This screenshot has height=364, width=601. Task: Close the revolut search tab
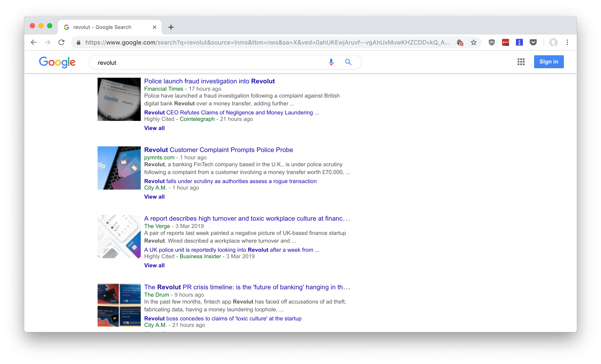(154, 27)
